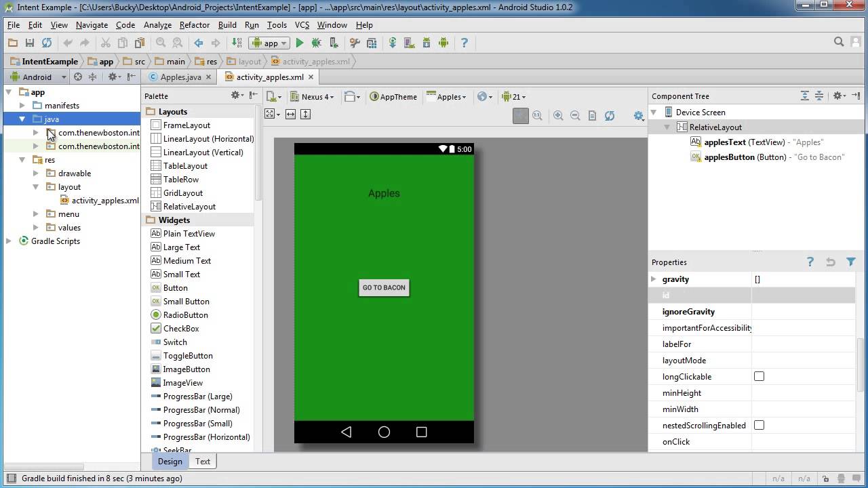The width and height of the screenshot is (868, 488).
Task: Toggle nestedScrollingEnabled checkbox
Action: pyautogui.click(x=759, y=426)
